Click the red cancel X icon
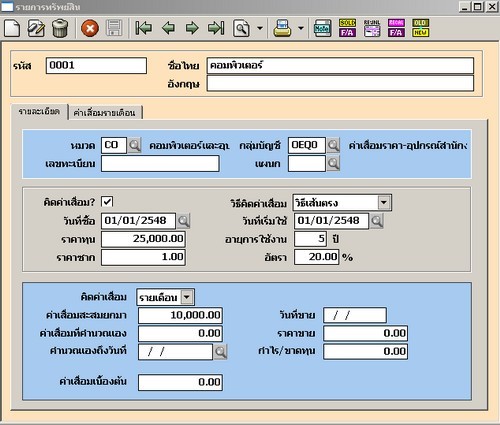 (90, 28)
